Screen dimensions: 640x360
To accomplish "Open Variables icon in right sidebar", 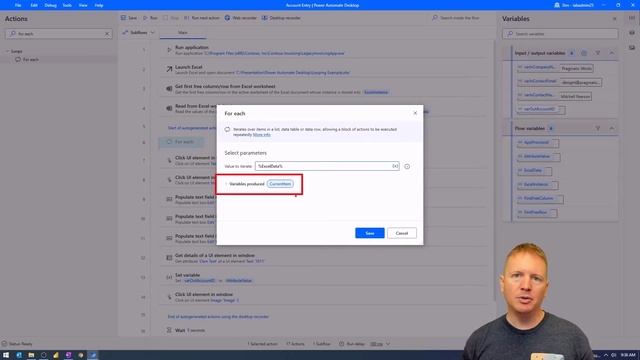I will click(x=632, y=19).
